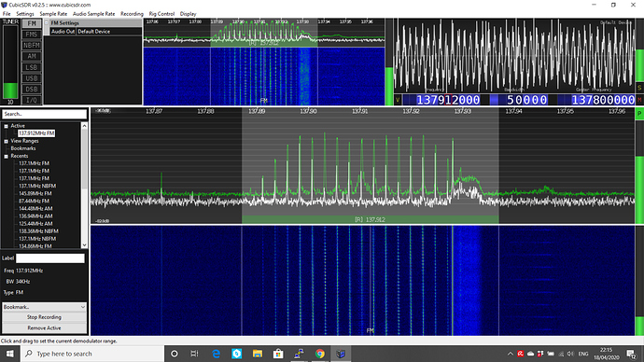Select recent 125.44MHz AM entry
Screen dimensions: 644x362
(35, 224)
